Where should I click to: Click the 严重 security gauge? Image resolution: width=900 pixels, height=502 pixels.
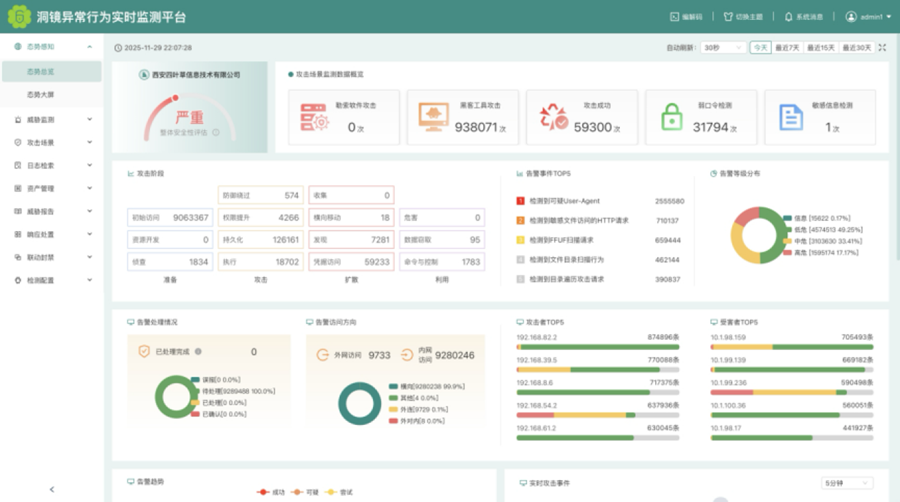[x=189, y=118]
